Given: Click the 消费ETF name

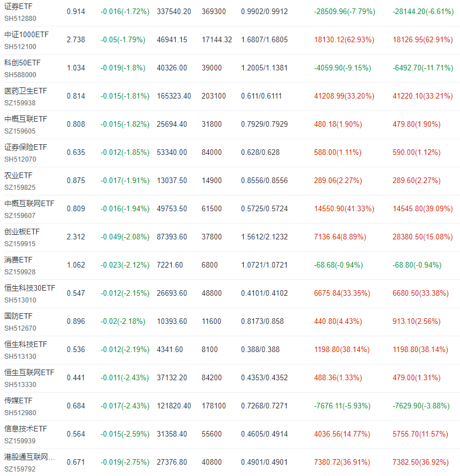Looking at the screenshot, I should (18, 259).
